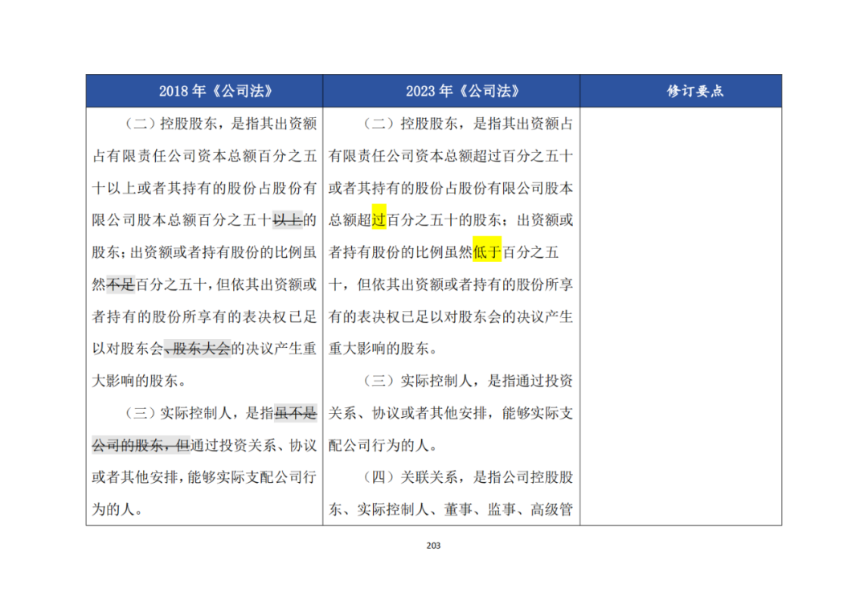Click the line "有限责任公司资本总额超过百分之五十"

451,156
